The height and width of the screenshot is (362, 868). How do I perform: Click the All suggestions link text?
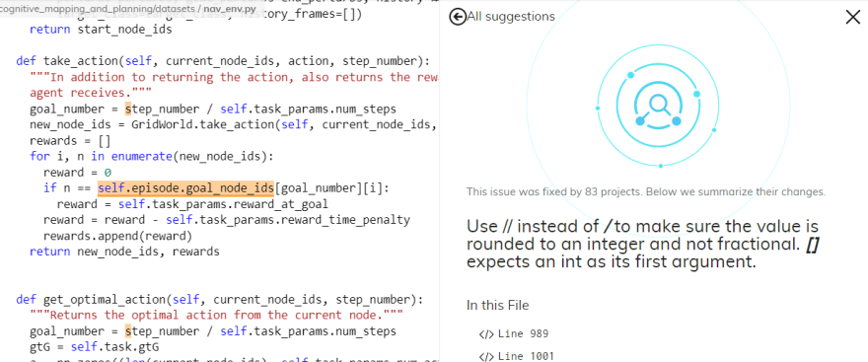511,17
